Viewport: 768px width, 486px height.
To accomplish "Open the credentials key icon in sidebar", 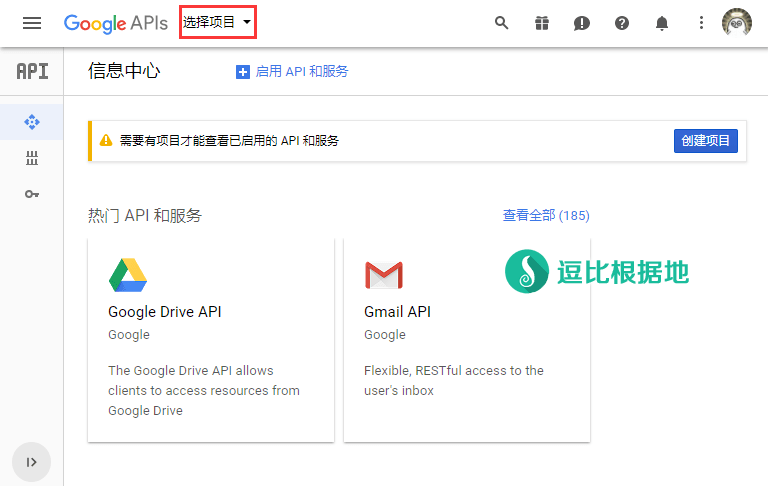I will point(32,194).
